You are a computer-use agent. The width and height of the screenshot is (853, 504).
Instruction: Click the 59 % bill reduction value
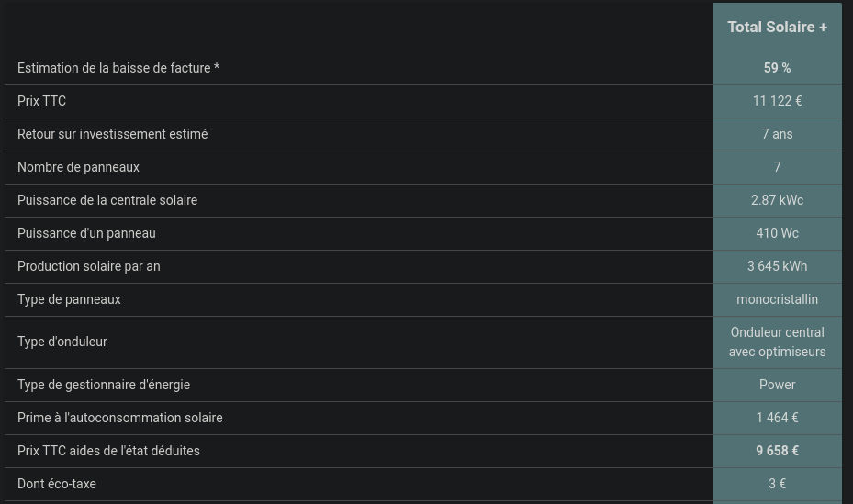coord(777,68)
